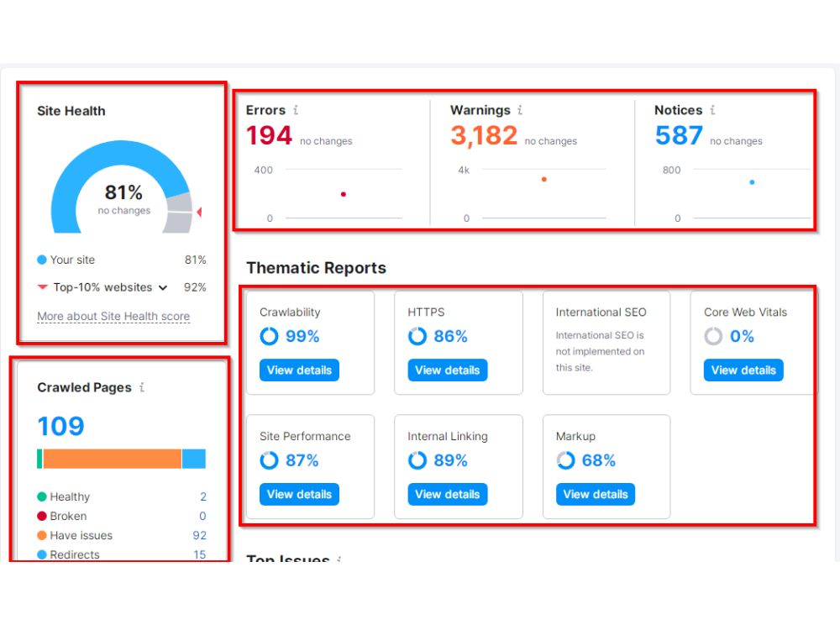Screen dimensions: 840x630
Task: Click the red Errors chart data point
Action: [344, 194]
